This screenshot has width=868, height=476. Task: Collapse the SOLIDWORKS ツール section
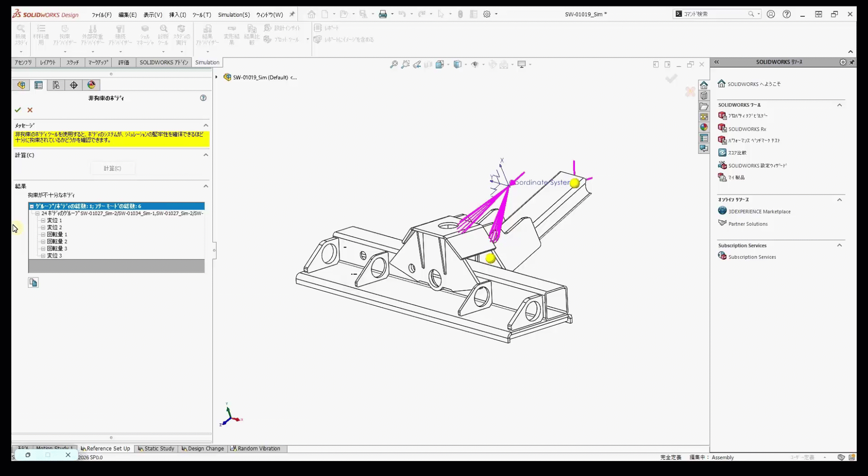[840, 105]
